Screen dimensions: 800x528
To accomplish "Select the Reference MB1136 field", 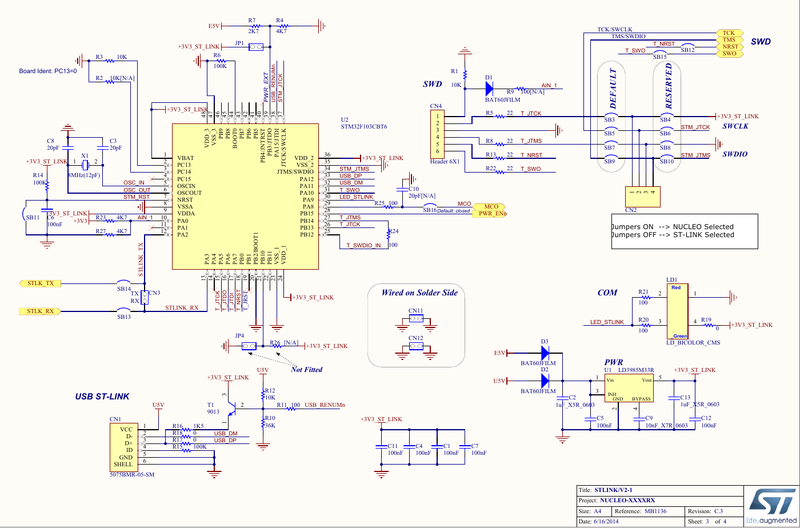I will click(646, 511).
